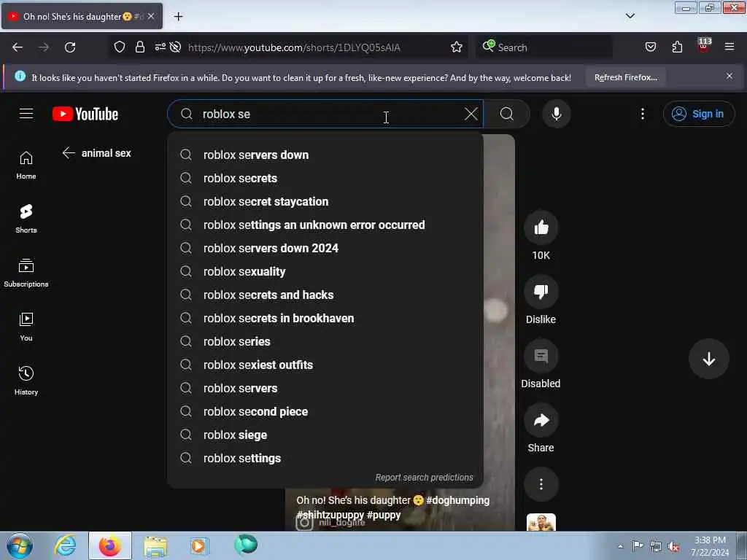Open the YouTube hamburger guide menu
This screenshot has height=560, width=747.
click(26, 114)
